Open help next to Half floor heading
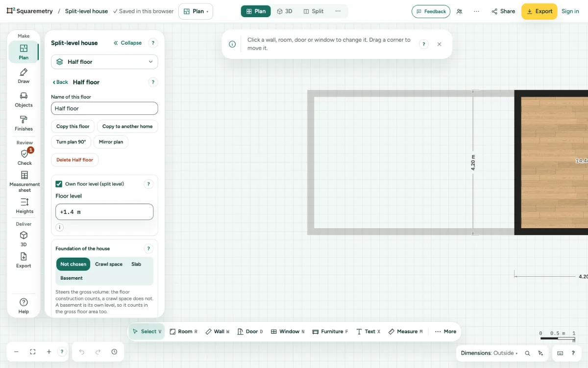This screenshot has height=368, width=588. tap(153, 82)
